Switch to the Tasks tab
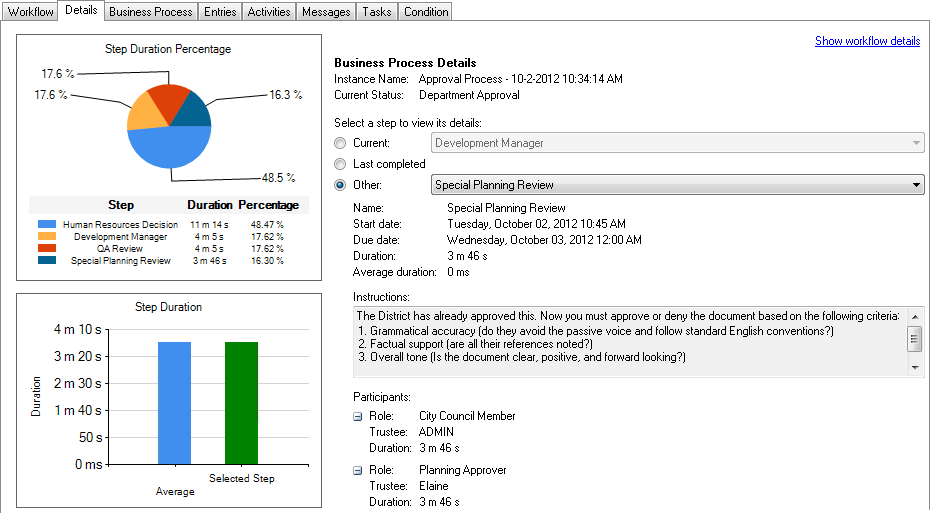Image resolution: width=930 pixels, height=513 pixels. coord(377,12)
